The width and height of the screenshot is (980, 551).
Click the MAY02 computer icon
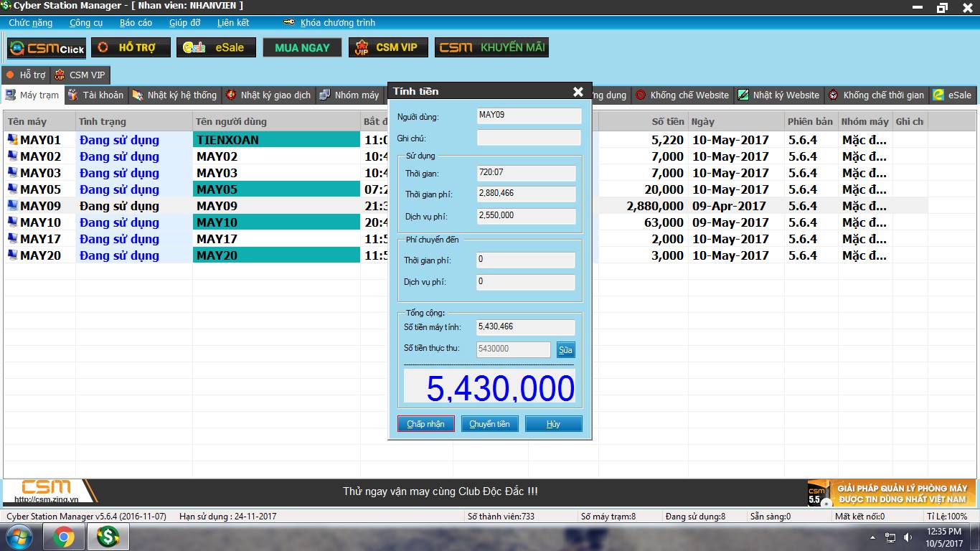[13, 156]
